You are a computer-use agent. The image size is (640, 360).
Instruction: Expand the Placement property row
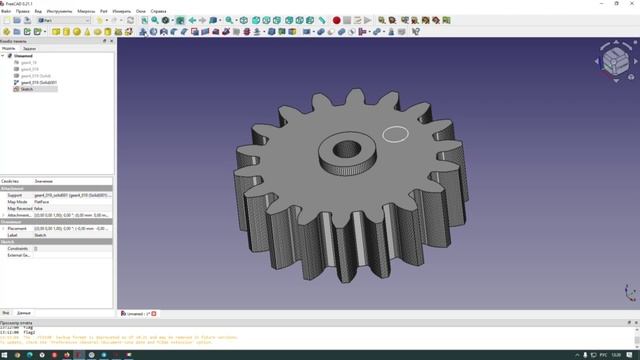click(3, 229)
